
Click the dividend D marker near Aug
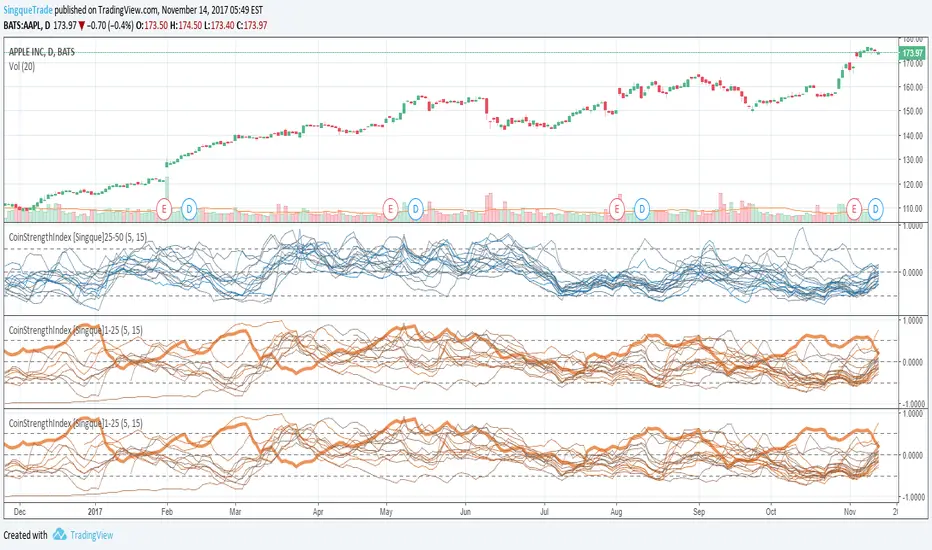pyautogui.click(x=642, y=209)
